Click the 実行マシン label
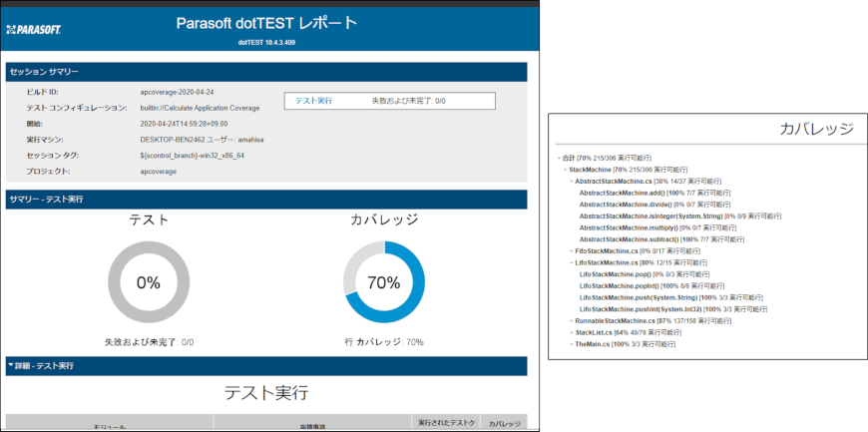868x432 pixels. 46,140
